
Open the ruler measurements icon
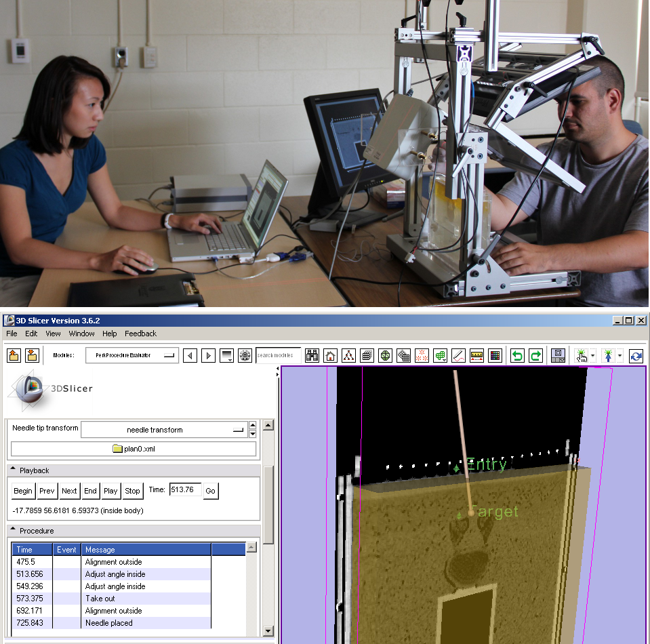click(x=476, y=355)
